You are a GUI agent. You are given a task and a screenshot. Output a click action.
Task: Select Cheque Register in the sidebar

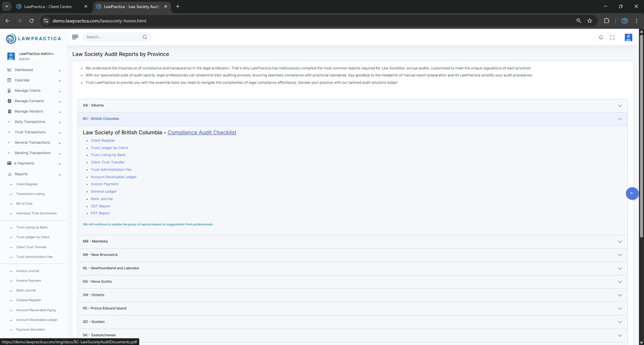pos(29,300)
